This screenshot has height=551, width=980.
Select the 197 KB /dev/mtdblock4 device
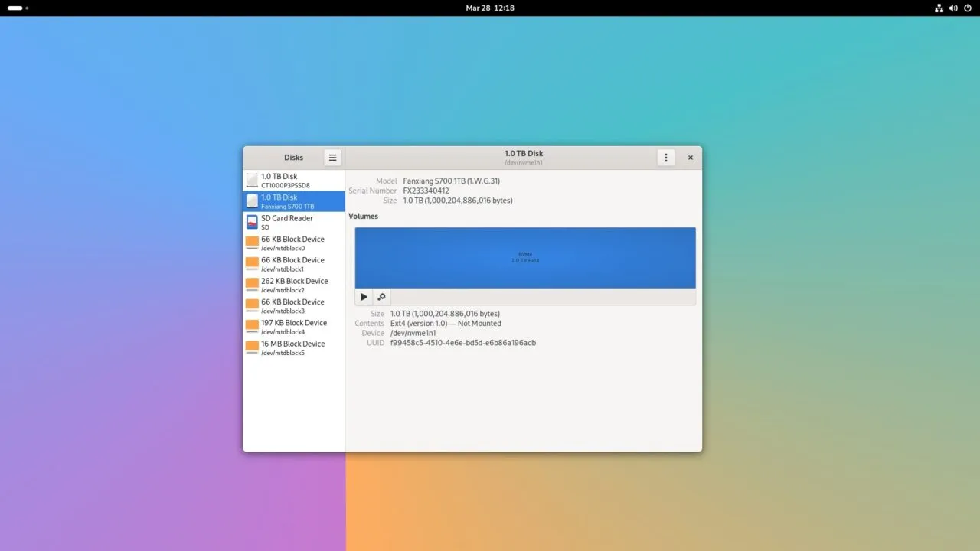[294, 327]
